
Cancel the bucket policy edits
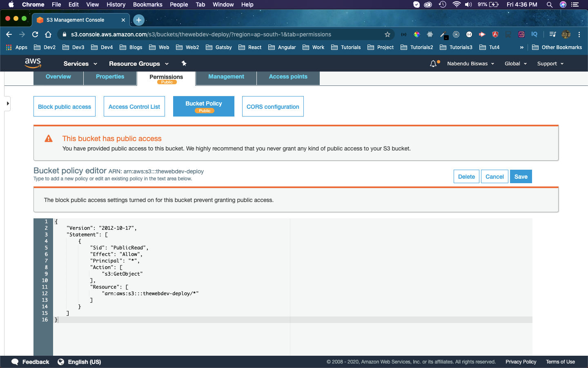494,177
